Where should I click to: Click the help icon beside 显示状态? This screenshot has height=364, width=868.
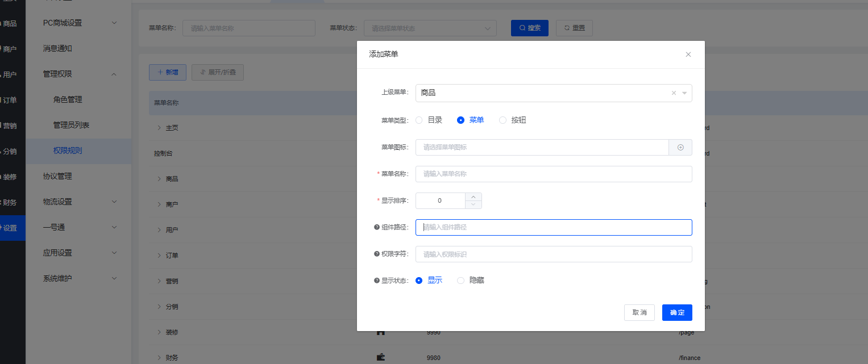pyautogui.click(x=376, y=281)
